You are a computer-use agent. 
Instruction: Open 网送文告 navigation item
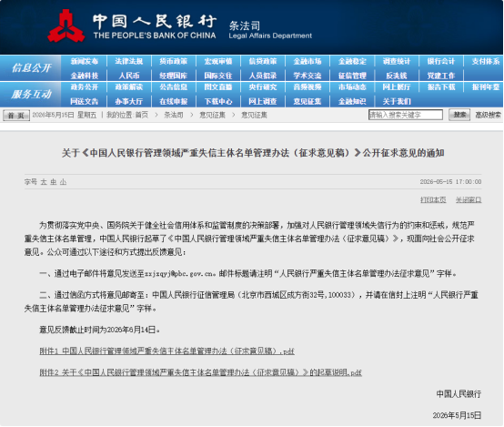(85, 102)
